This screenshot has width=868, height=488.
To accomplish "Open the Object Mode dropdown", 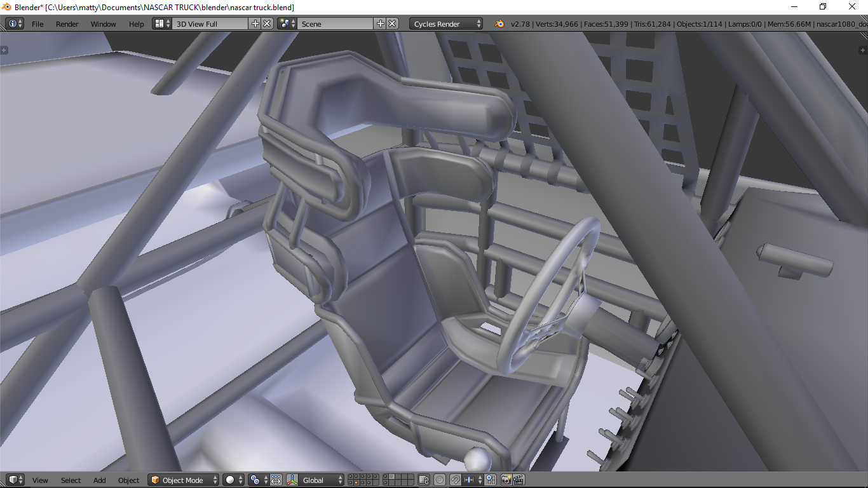I will 184,480.
